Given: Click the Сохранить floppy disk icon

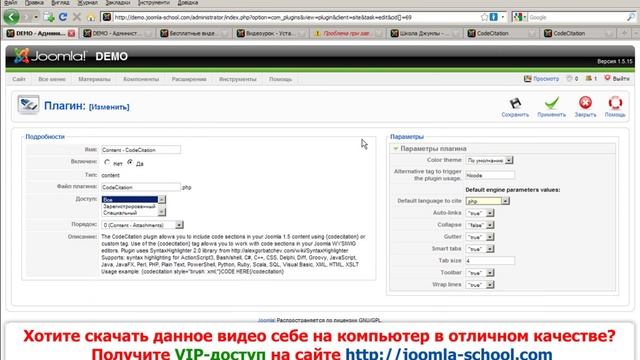Looking at the screenshot, I should pos(515,103).
